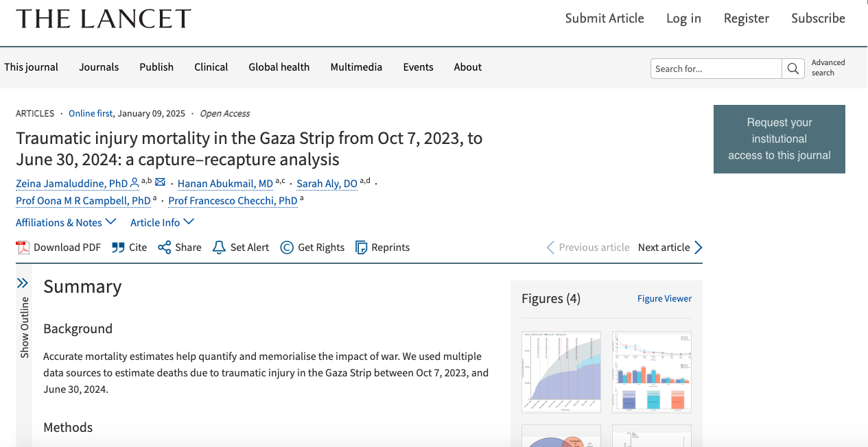This screenshot has width=868, height=447.
Task: Open the Multimedia menu item
Action: tap(356, 67)
